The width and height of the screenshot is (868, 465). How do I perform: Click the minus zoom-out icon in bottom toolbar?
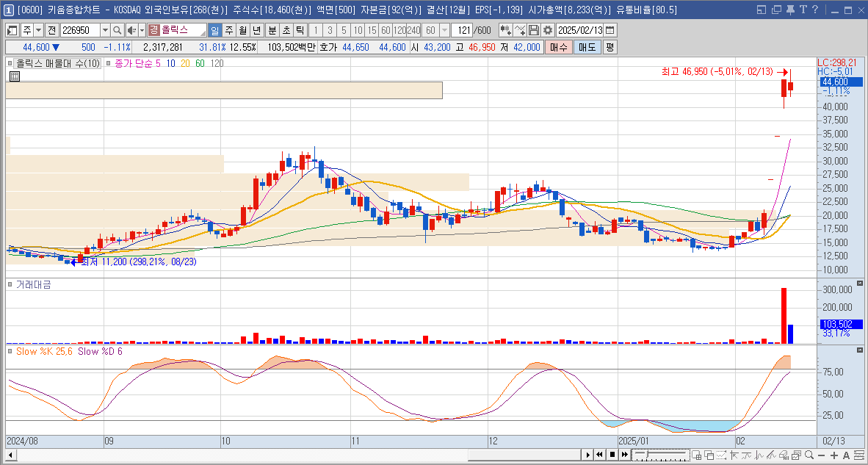(822, 455)
